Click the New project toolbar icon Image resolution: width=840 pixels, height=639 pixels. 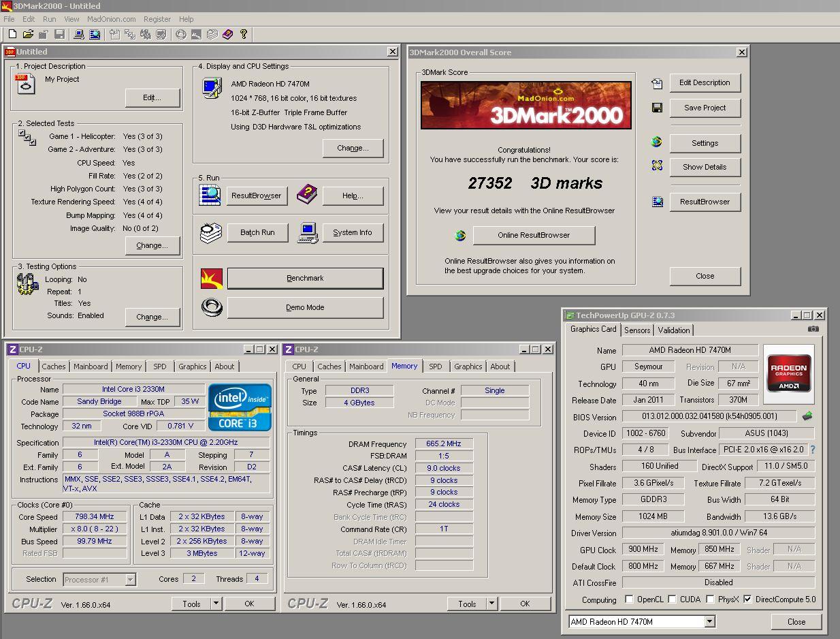click(x=12, y=34)
